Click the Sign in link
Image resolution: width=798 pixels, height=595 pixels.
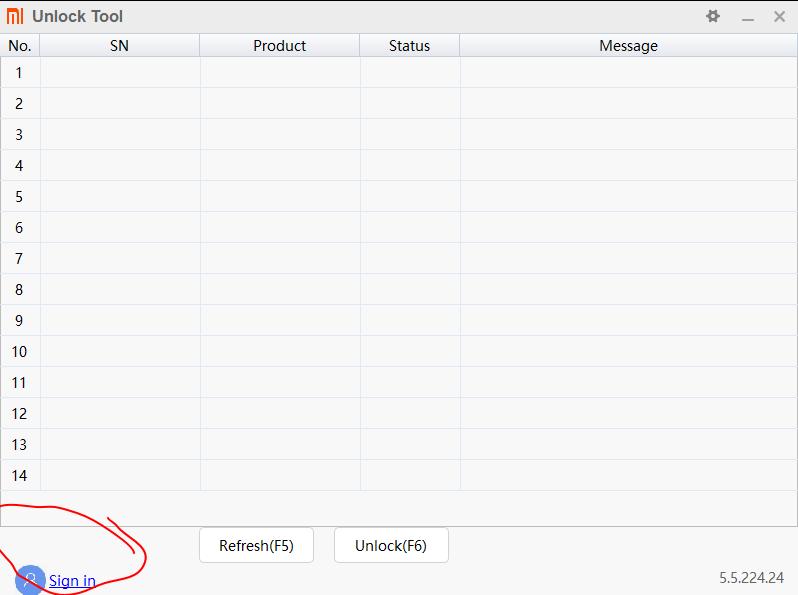(72, 581)
